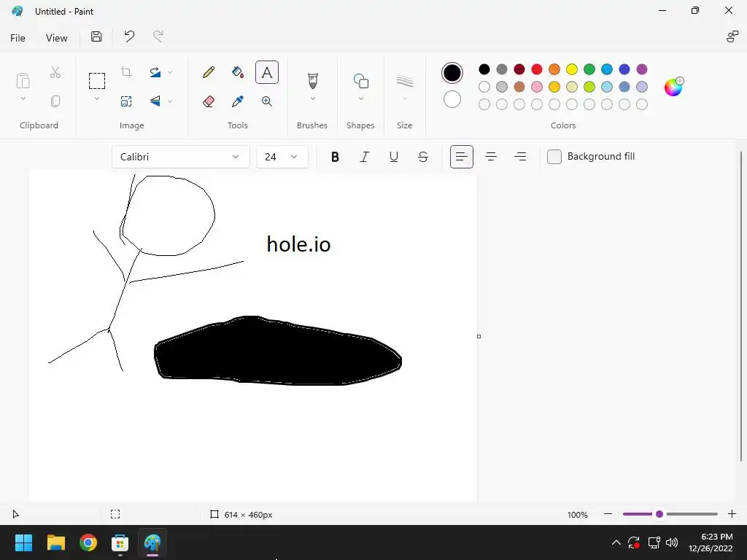This screenshot has height=560, width=747.
Task: Expand the Brushes options arrow
Action: 312,98
